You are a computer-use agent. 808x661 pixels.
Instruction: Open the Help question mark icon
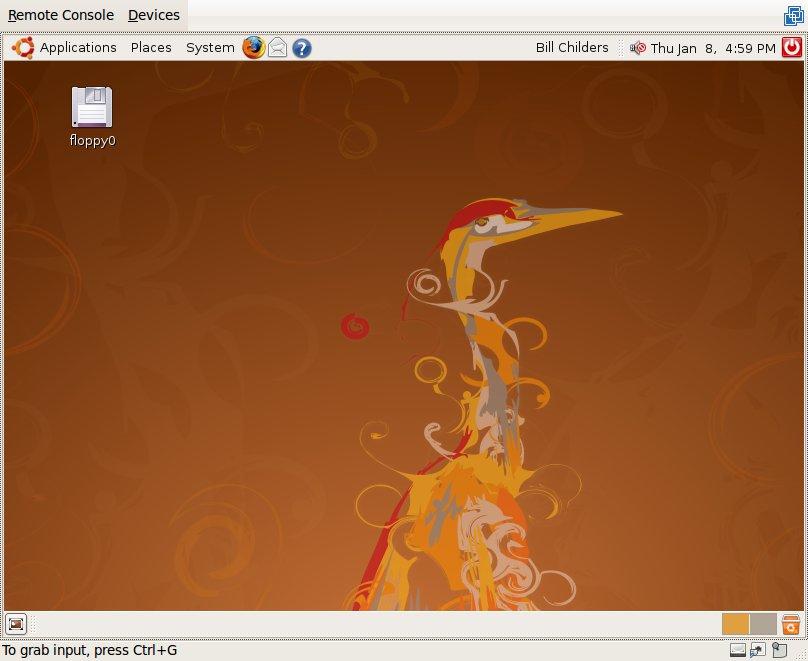pyautogui.click(x=301, y=47)
